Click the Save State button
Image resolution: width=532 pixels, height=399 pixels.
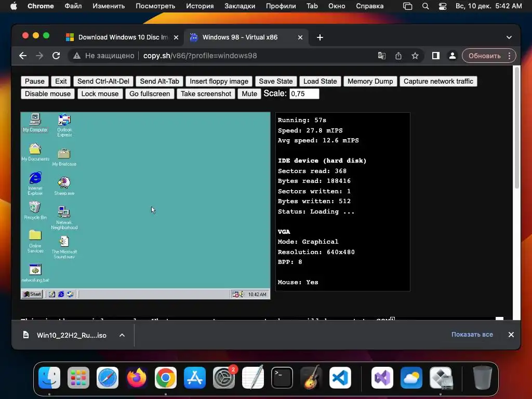click(x=276, y=81)
